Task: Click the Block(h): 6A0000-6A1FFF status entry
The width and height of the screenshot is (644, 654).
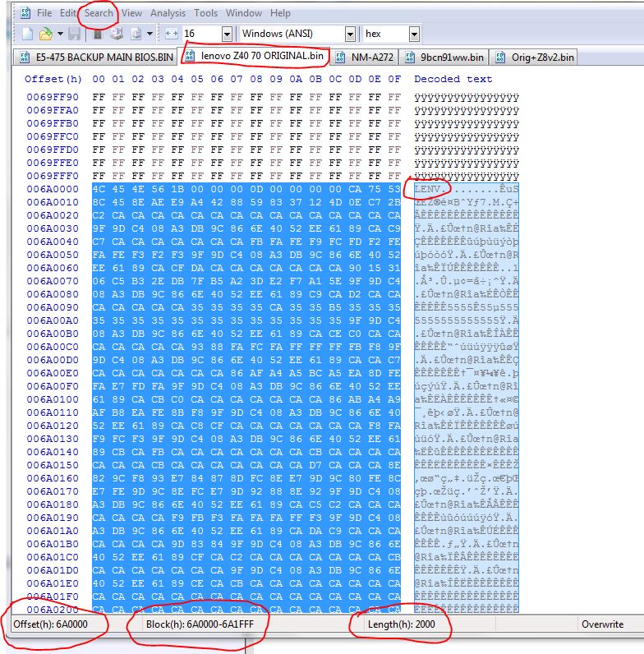Action: coord(200,624)
